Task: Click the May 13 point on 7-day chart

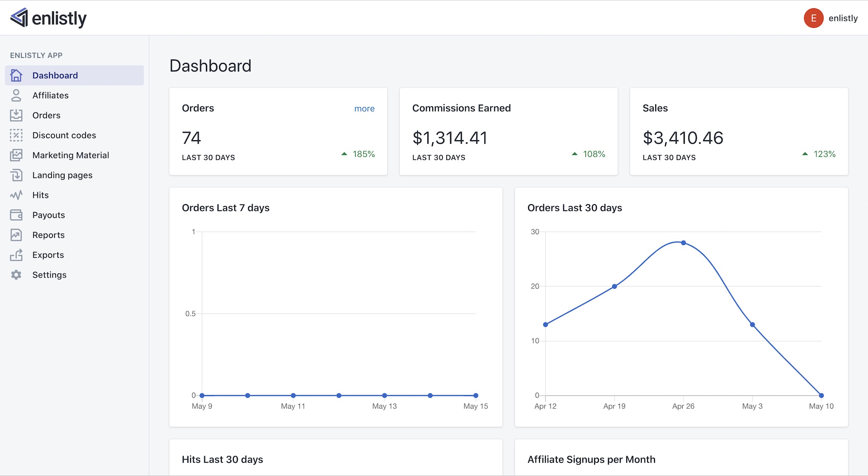Action: (x=385, y=395)
